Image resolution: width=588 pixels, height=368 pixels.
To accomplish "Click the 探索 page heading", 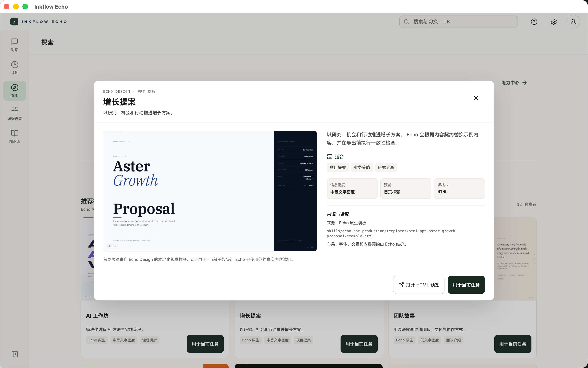I will (x=47, y=43).
